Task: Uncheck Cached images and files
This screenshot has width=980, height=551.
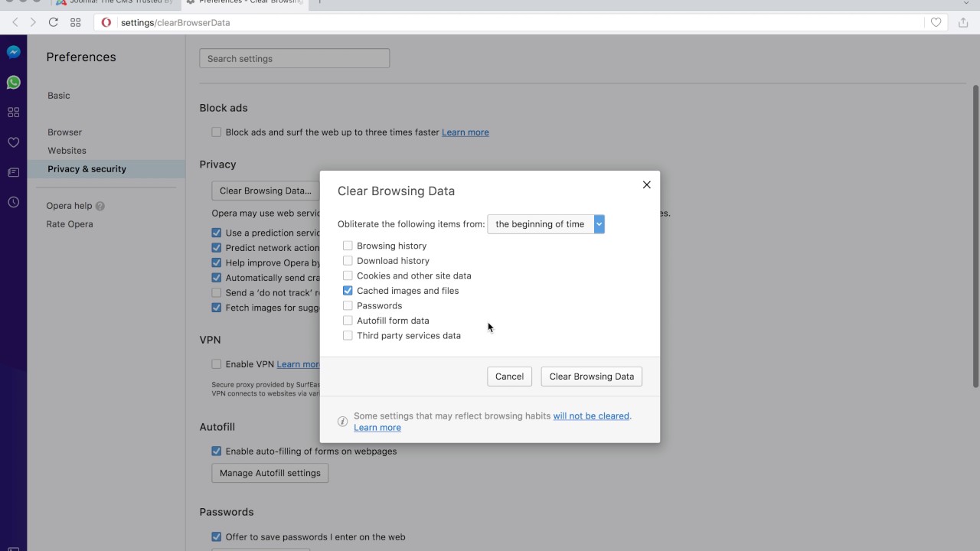Action: click(348, 291)
